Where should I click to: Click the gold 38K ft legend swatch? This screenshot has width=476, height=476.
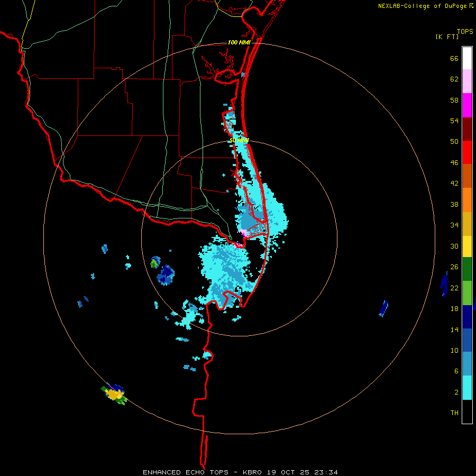[467, 224]
